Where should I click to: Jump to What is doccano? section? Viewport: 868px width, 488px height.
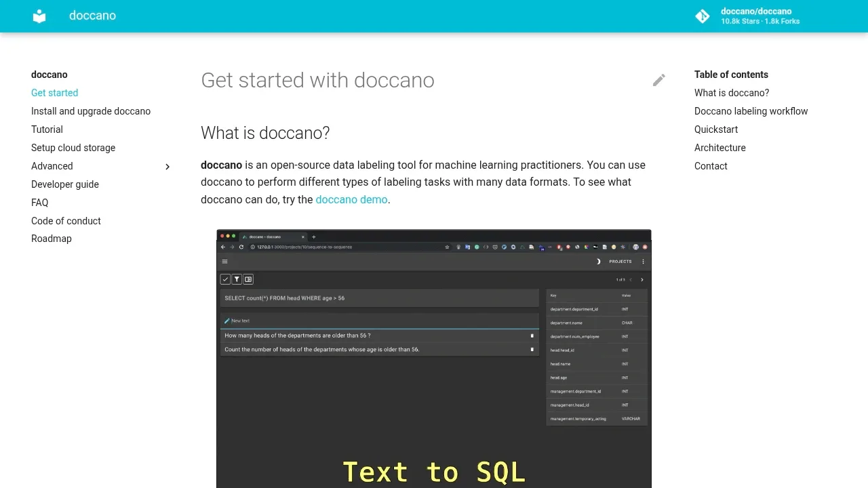click(x=732, y=93)
